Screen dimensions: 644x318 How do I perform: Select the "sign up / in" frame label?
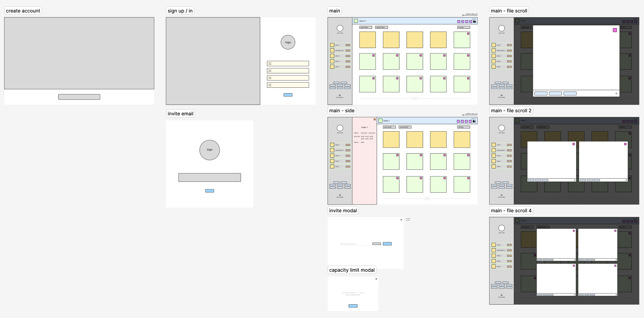(180, 11)
